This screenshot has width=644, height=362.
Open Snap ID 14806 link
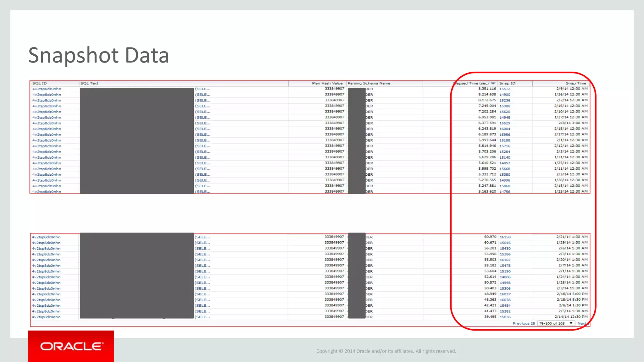click(505, 277)
